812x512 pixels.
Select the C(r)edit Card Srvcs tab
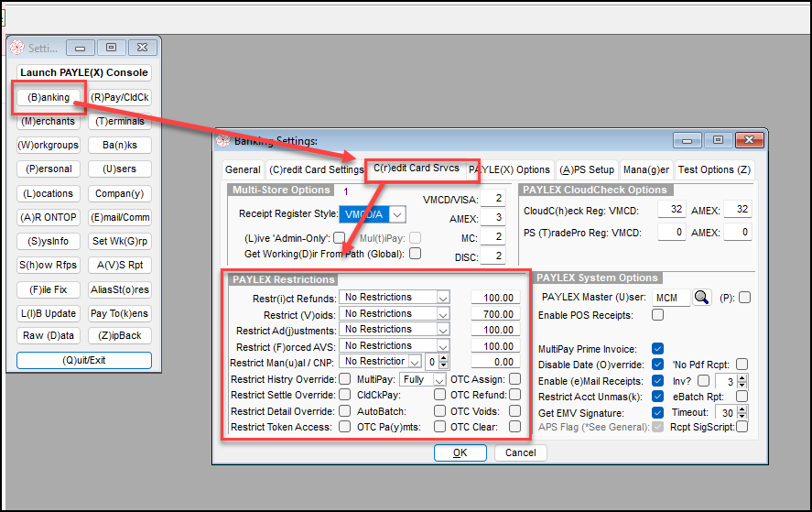tap(417, 169)
